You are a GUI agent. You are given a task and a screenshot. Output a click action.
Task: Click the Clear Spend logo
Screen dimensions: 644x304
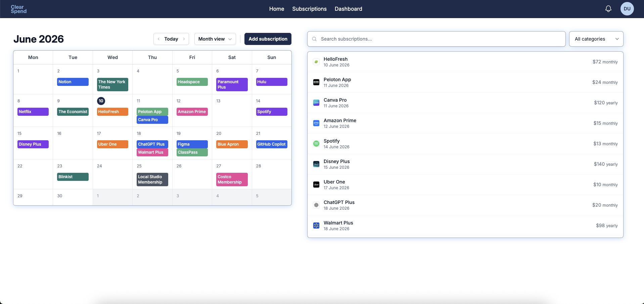point(18,9)
